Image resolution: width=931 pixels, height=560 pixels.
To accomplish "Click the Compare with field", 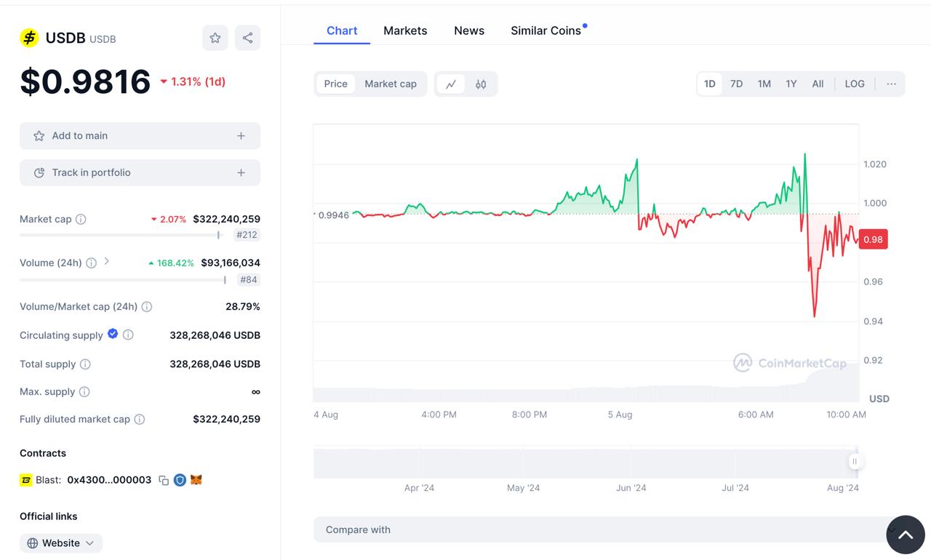I will pos(609,529).
